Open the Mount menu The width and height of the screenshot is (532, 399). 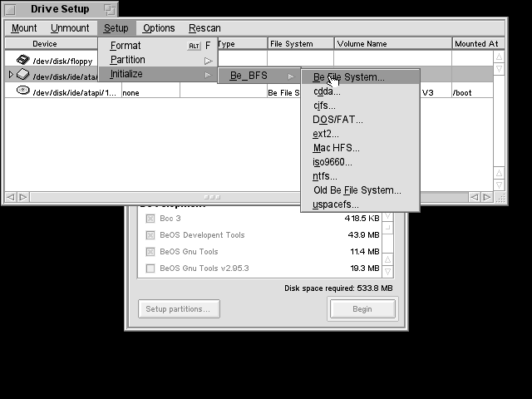point(24,28)
